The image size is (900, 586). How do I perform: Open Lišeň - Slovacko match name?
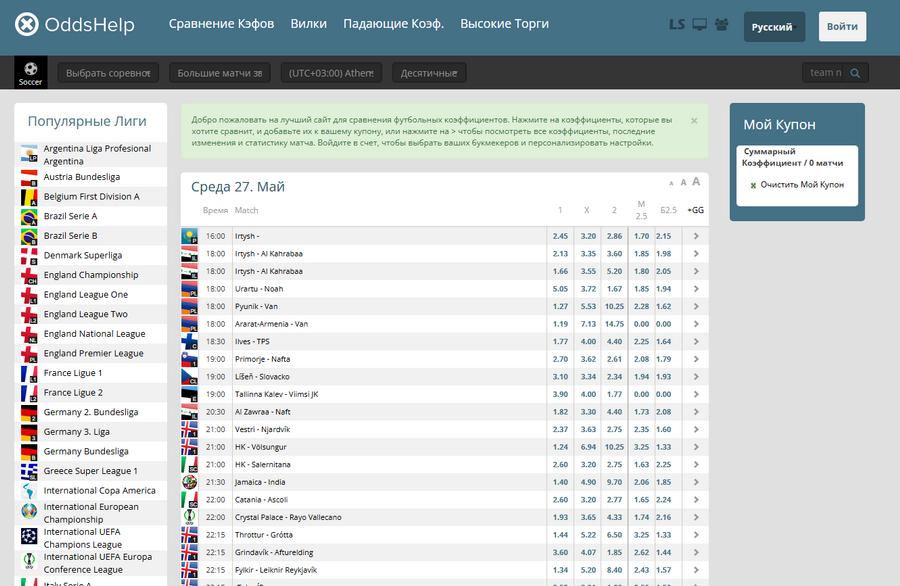pyautogui.click(x=262, y=377)
